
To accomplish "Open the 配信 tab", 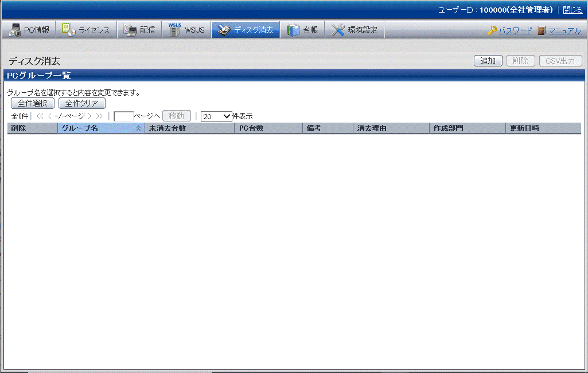I will (139, 30).
